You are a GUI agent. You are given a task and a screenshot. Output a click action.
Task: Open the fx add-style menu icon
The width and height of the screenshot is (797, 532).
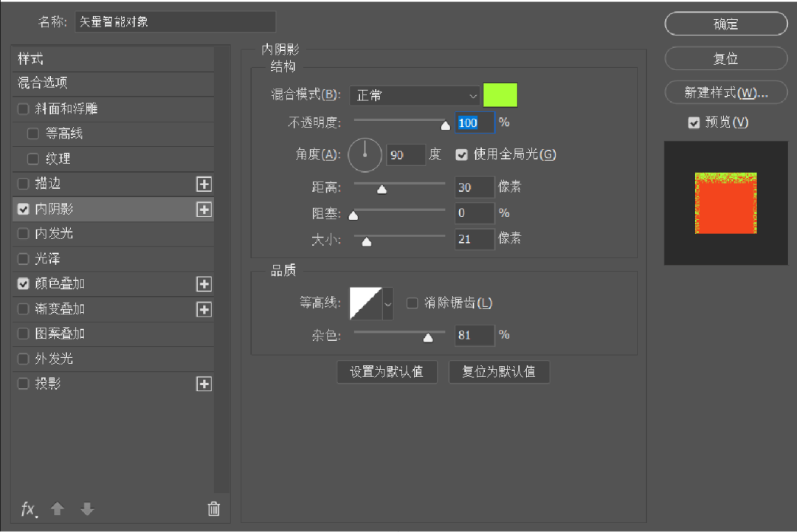28,509
